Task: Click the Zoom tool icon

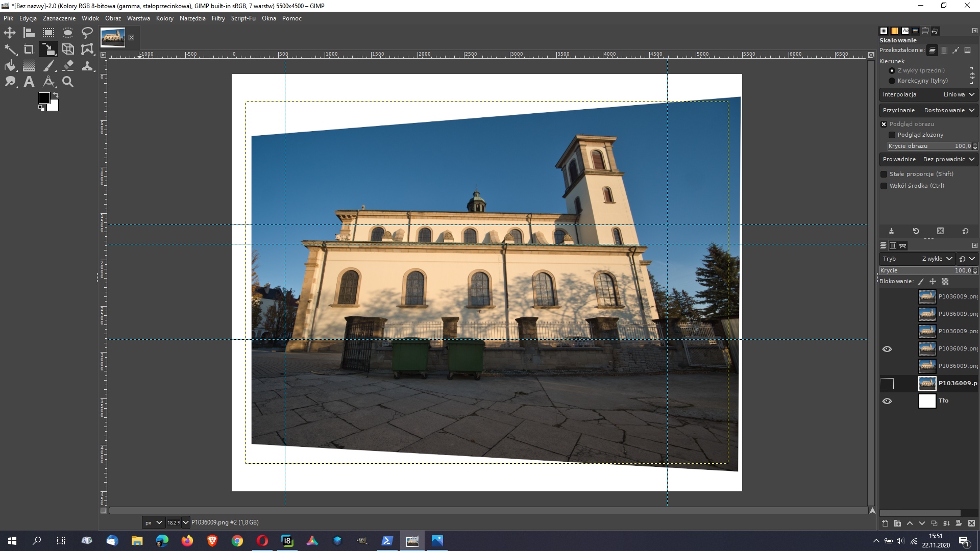Action: [x=67, y=82]
